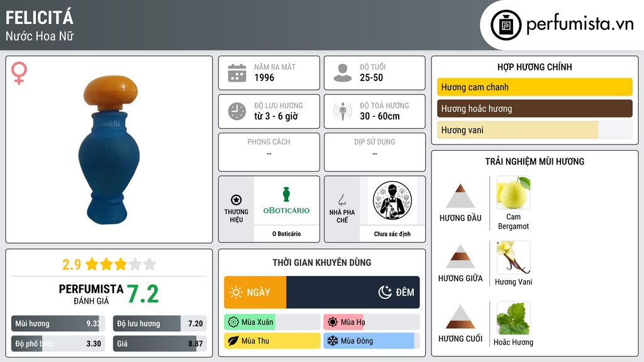The image size is (644, 362).
Task: Open the Hoắc Hương note image
Action: (x=513, y=317)
